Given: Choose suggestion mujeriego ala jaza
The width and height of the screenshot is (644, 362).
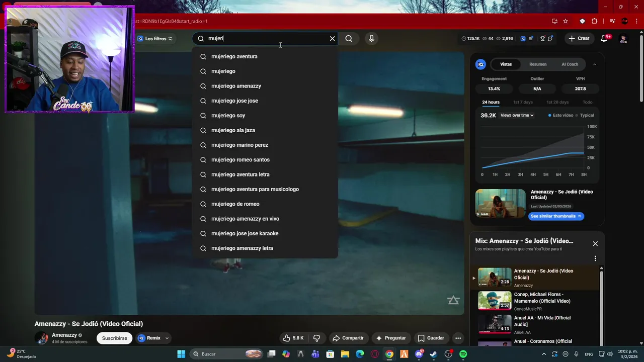Looking at the screenshot, I should pyautogui.click(x=265, y=130).
